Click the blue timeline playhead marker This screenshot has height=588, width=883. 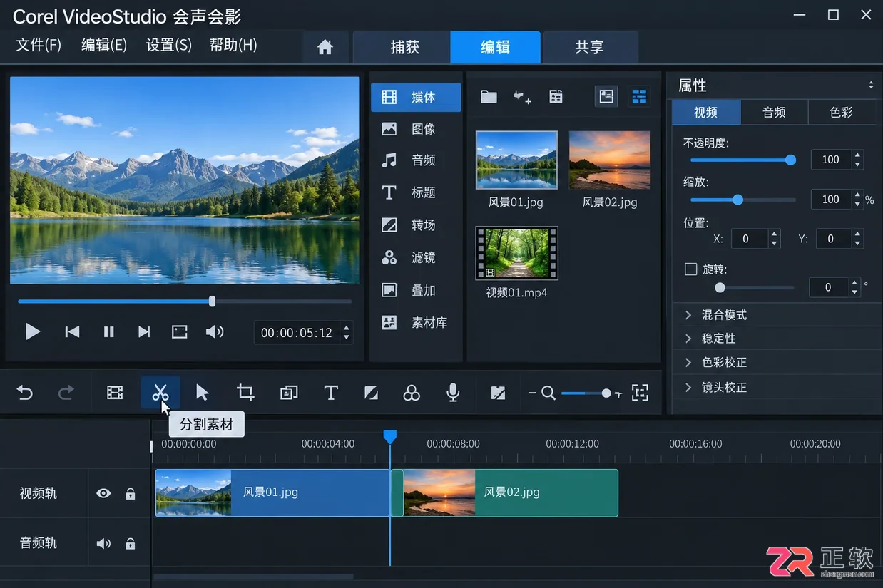coord(389,437)
